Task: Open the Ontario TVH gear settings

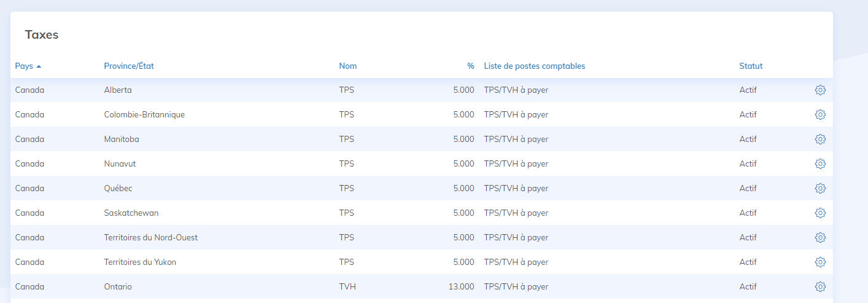Action: coord(820,287)
